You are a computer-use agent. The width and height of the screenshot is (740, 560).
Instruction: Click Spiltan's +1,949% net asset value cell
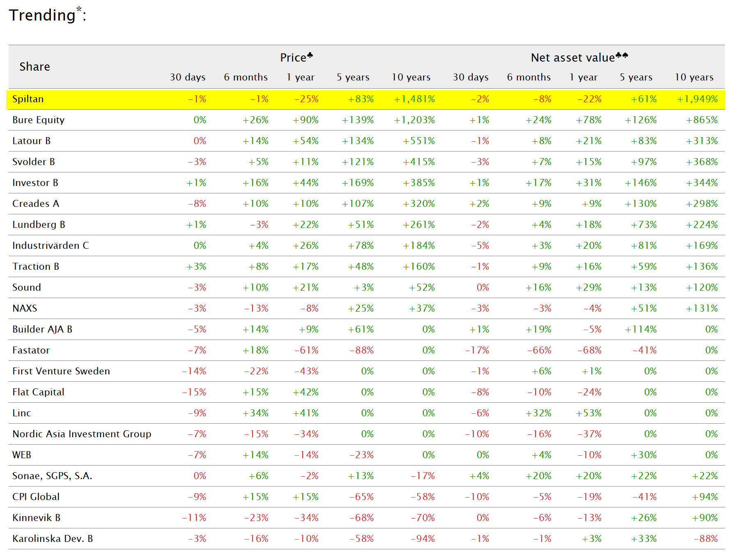tap(697, 99)
